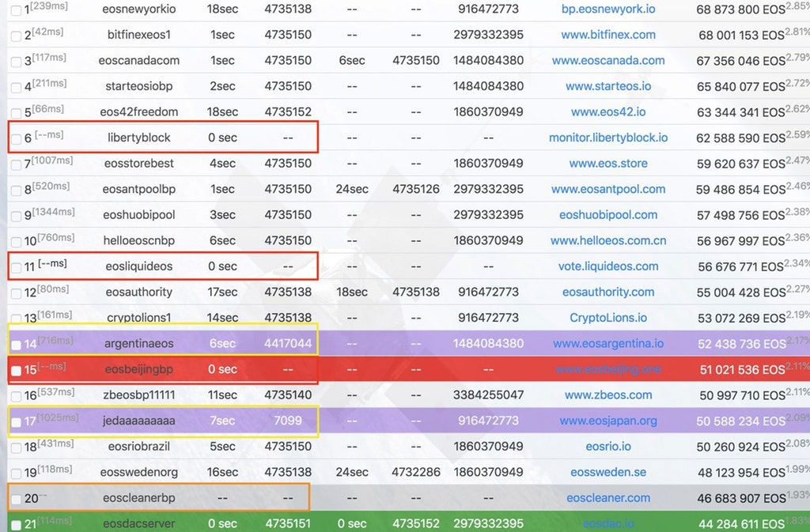Image resolution: width=810 pixels, height=532 pixels.
Task: Visit vote.liquideos.com
Action: pos(608,266)
